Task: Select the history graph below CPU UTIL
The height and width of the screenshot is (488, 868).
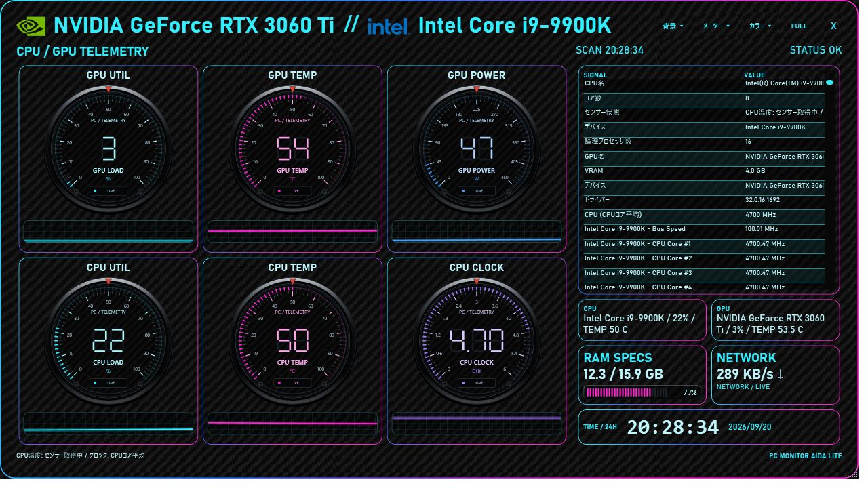Action: coord(108,423)
